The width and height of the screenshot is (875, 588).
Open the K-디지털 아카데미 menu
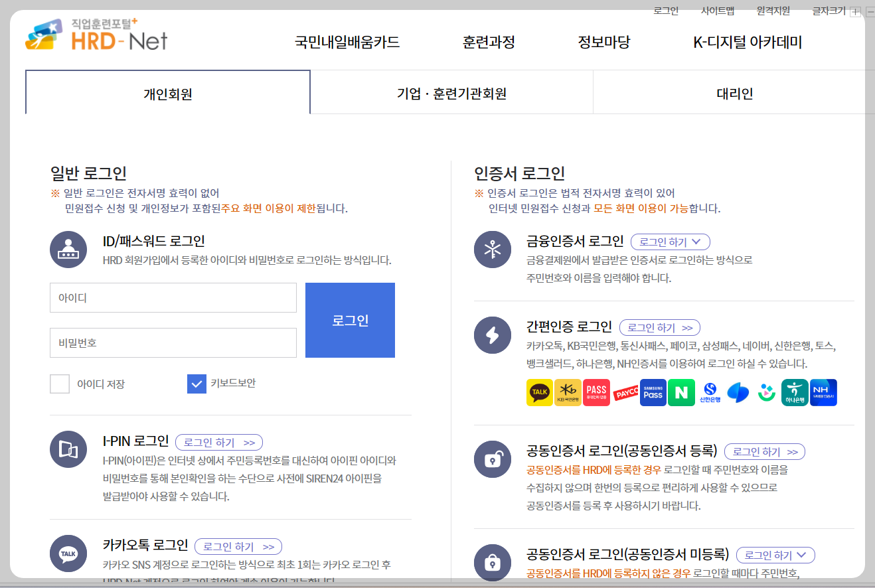(x=748, y=42)
